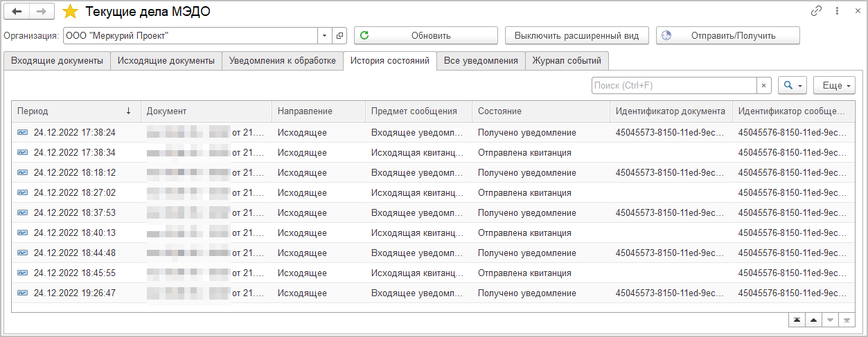
Task: Focus the 'Поиск (Ctrl+F)' search field
Action: [673, 86]
